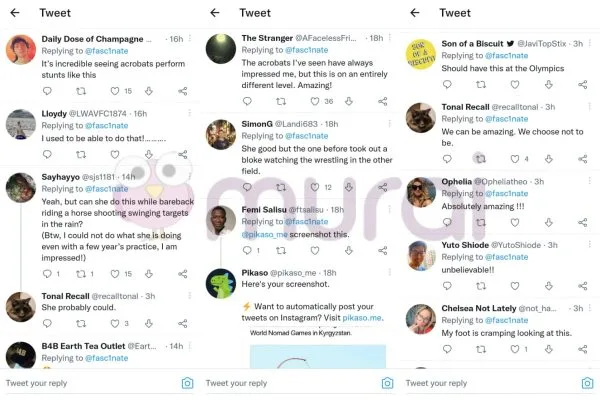Go back from the right Tweet panel
Image resolution: width=600 pixels, height=400 pixels.
click(415, 13)
